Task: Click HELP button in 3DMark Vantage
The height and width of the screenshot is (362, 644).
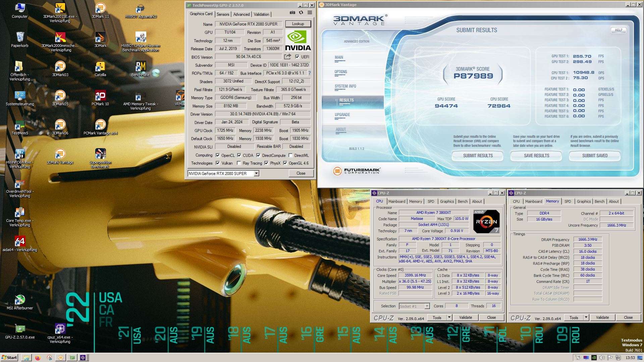Action: (x=619, y=30)
